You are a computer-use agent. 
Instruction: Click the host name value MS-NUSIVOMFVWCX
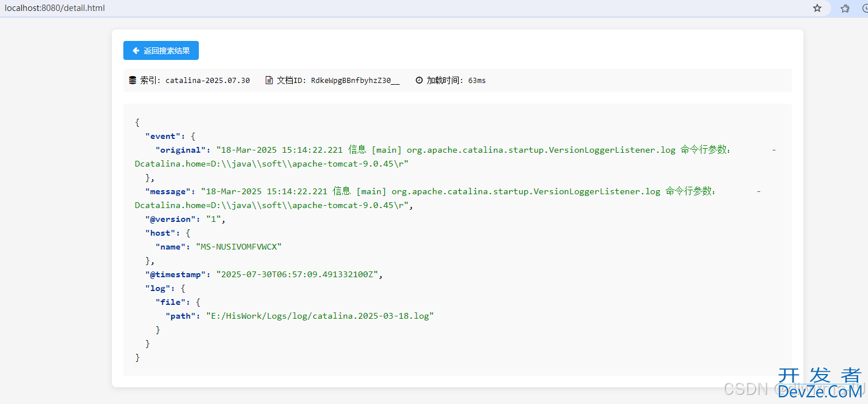tap(239, 247)
